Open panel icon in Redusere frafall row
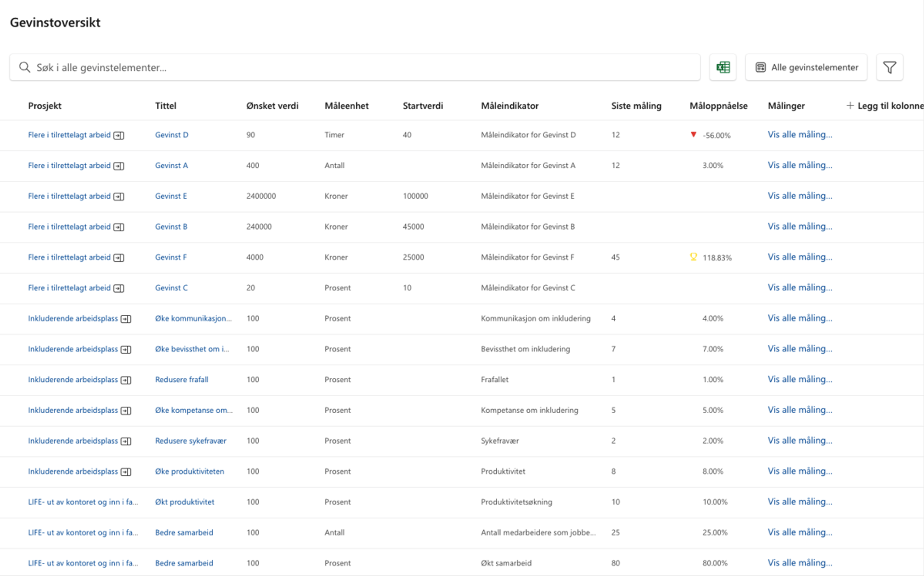The image size is (924, 576). click(126, 380)
